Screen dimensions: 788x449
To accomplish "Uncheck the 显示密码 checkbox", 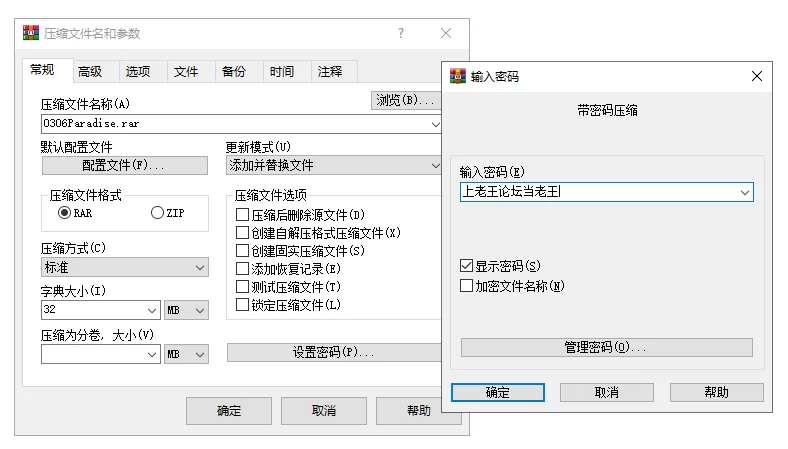I will (466, 265).
